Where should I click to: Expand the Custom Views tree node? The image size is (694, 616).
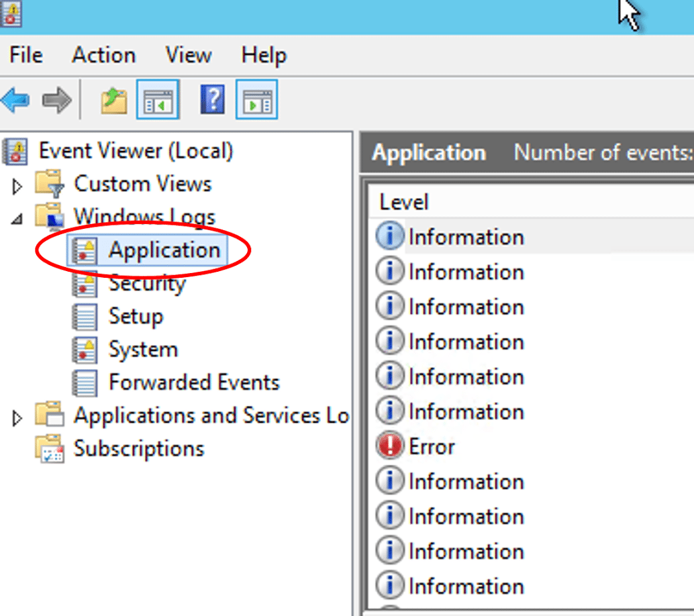(17, 186)
